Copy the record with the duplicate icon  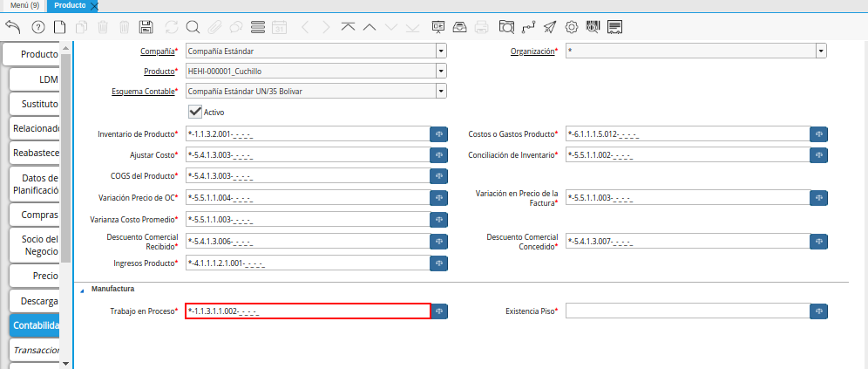(81, 26)
